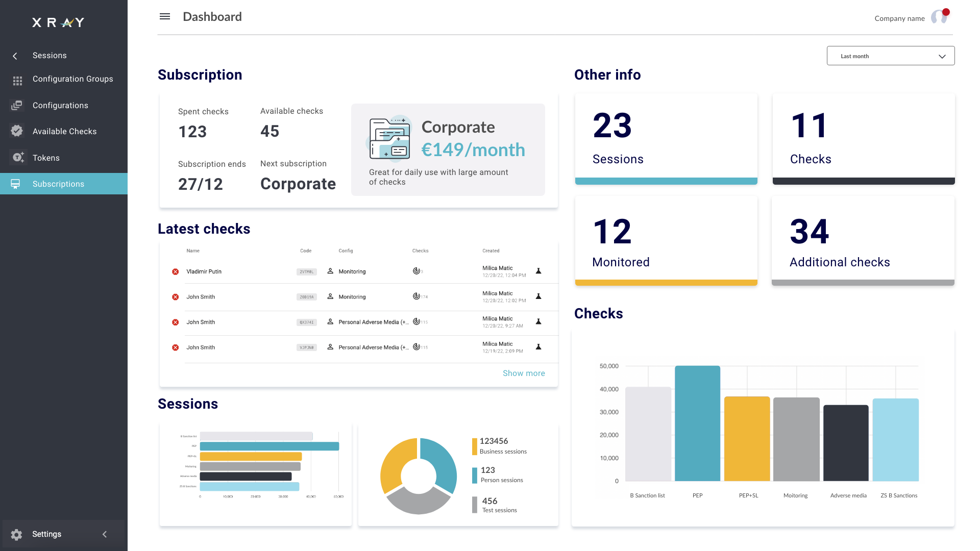Open the hamburger menu beside Dashboard
Image resolution: width=980 pixels, height=551 pixels.
pyautogui.click(x=165, y=16)
